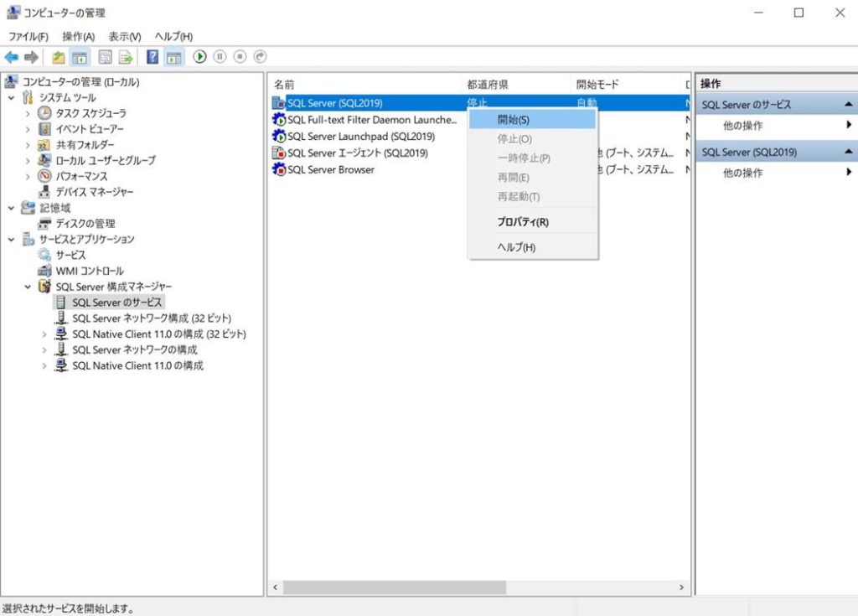Click the SQL Server エージェント service icon

279,153
